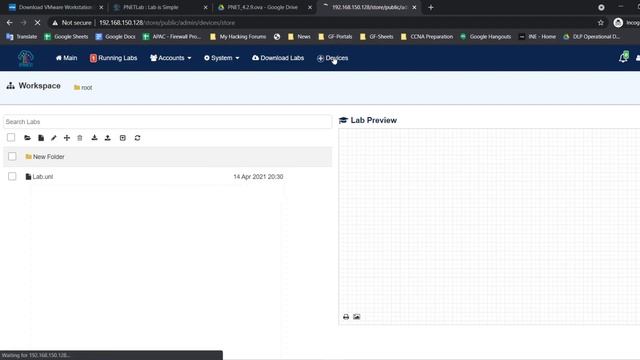The image size is (640, 360).
Task: Open Google Sheets bookmark
Action: [66, 37]
